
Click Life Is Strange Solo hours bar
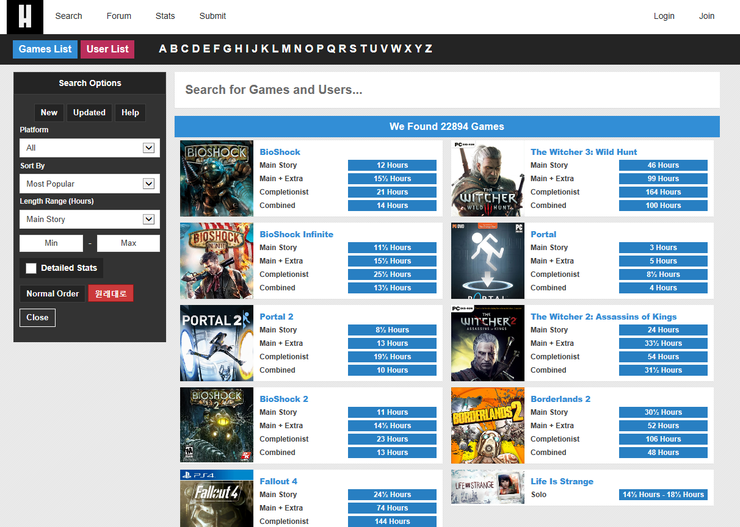coord(663,494)
